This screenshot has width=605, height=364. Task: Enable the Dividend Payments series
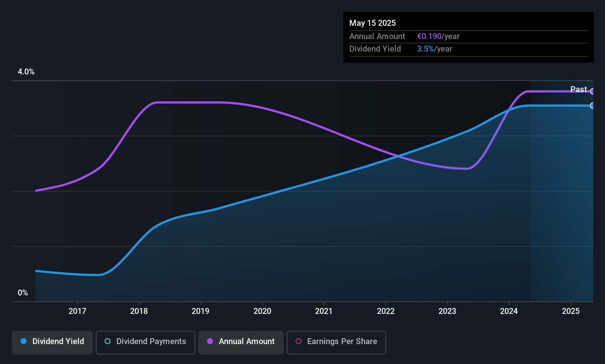pos(146,342)
